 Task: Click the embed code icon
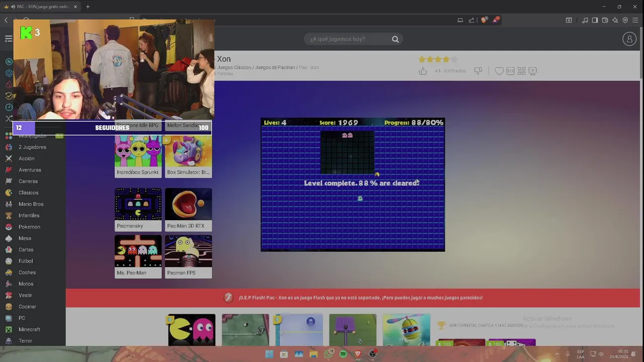[510, 71]
